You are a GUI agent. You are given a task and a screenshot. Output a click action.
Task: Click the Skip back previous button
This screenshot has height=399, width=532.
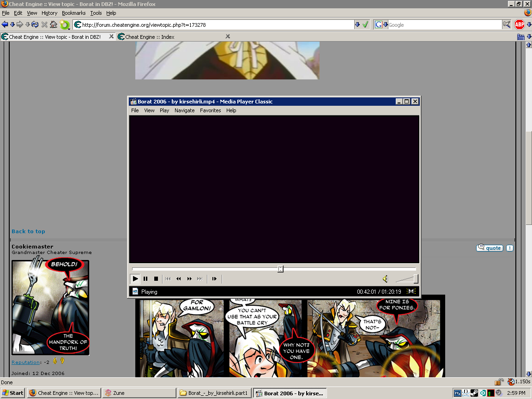[x=168, y=278]
